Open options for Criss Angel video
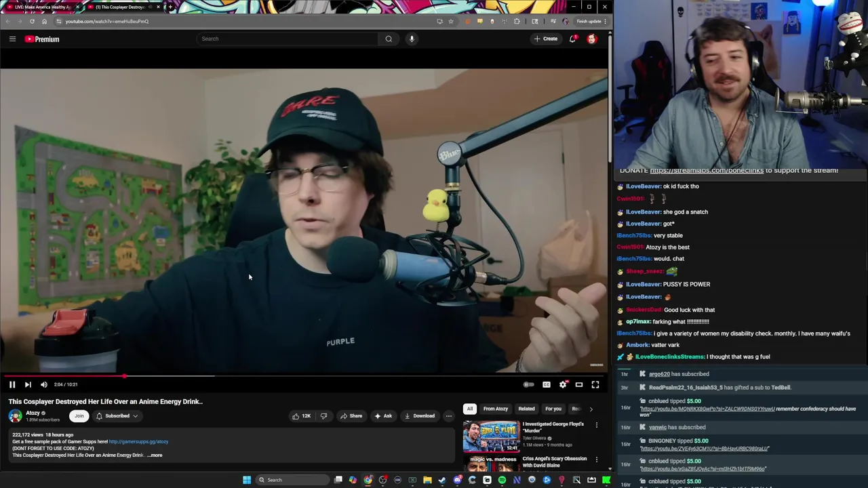The height and width of the screenshot is (488, 868). (597, 460)
